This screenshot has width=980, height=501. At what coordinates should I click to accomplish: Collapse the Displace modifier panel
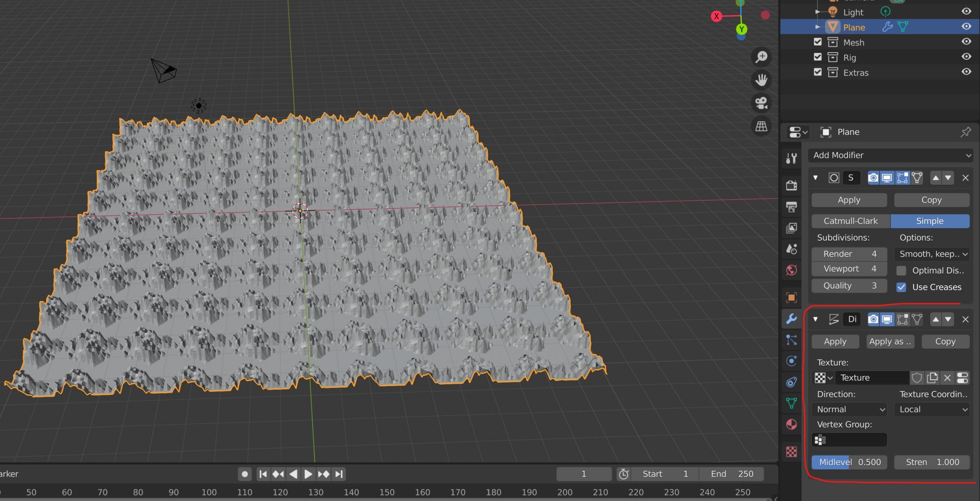[816, 319]
